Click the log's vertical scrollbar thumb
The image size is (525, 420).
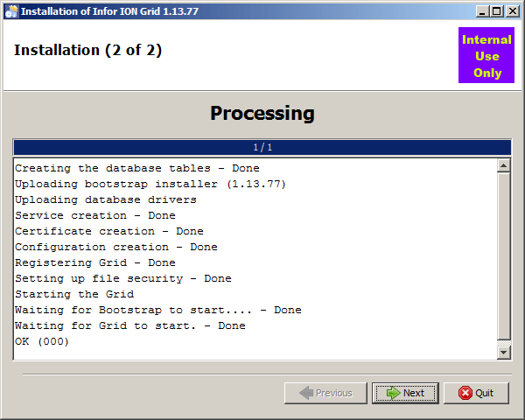pos(503,255)
